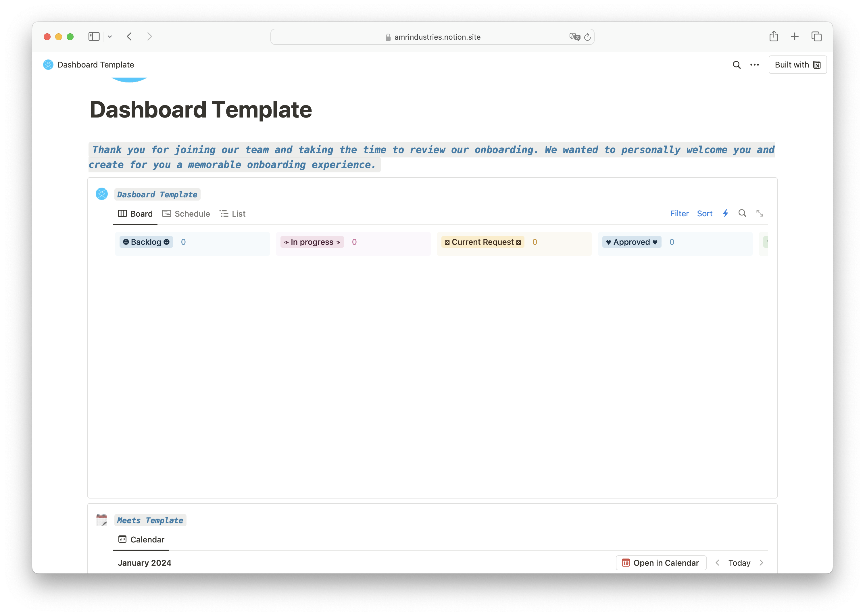The image size is (865, 616).
Task: Open the three-dot page options menu
Action: click(x=754, y=65)
